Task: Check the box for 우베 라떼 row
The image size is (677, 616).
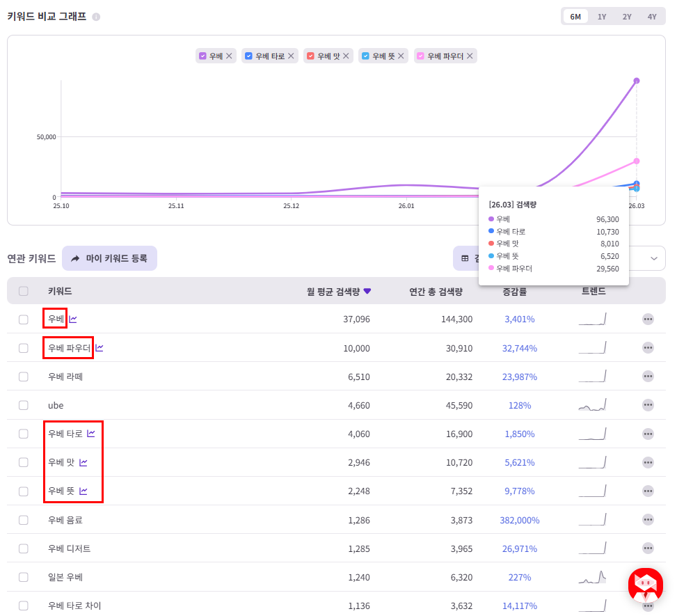Action: tap(24, 377)
